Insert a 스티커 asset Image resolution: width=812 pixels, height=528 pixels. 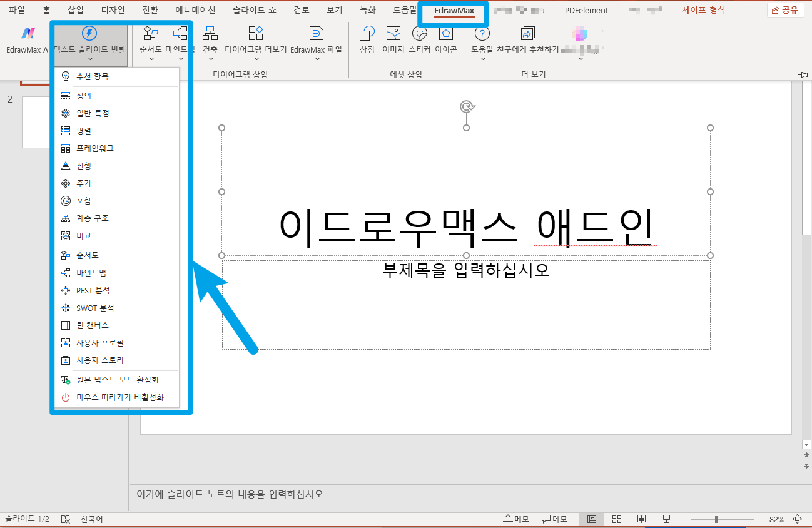tap(420, 34)
